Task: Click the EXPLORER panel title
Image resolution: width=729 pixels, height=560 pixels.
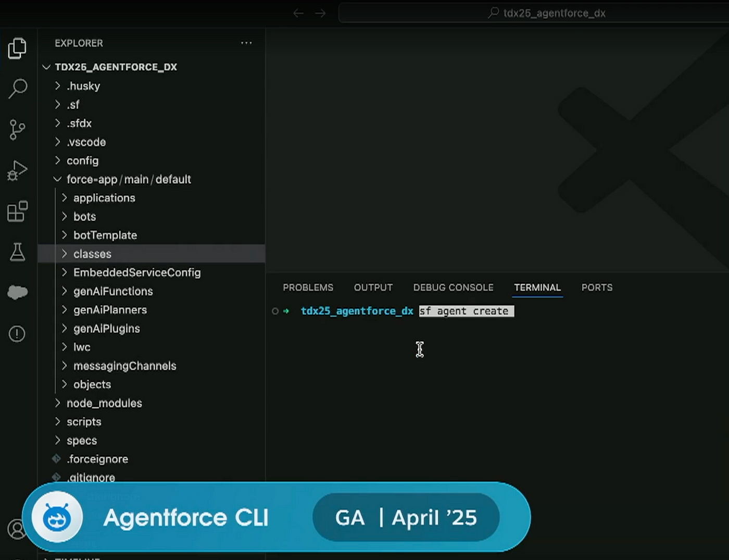Action: tap(79, 43)
